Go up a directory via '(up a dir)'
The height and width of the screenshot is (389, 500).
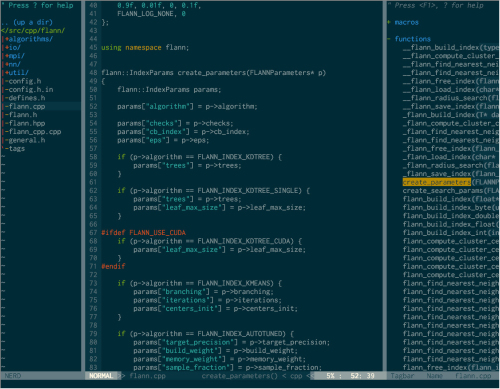point(33,22)
